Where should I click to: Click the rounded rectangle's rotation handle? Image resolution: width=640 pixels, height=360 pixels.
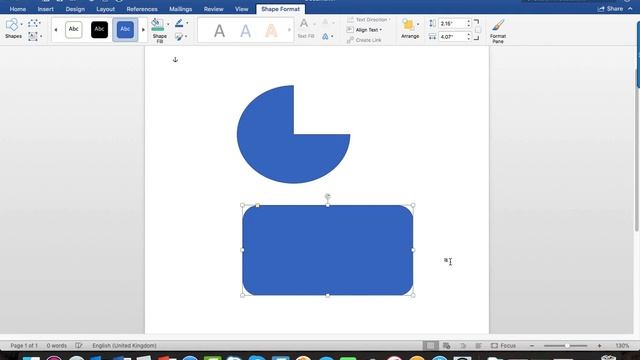pyautogui.click(x=327, y=197)
